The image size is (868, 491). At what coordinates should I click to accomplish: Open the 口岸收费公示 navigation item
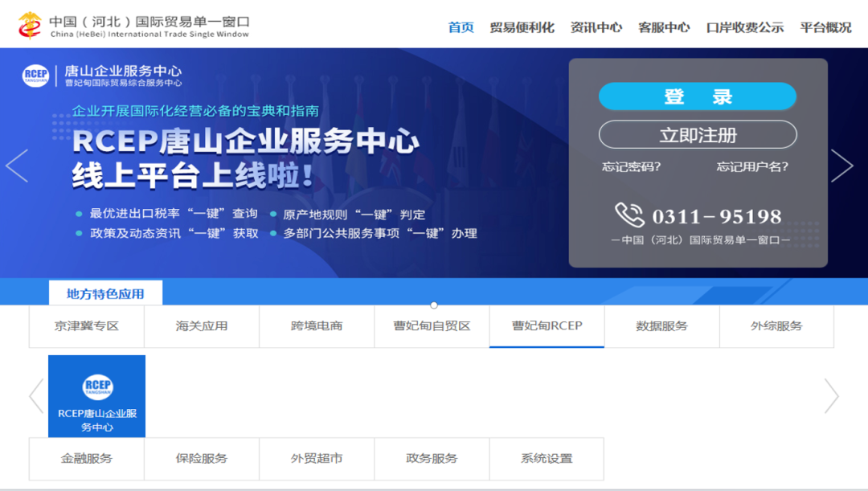pyautogui.click(x=745, y=27)
